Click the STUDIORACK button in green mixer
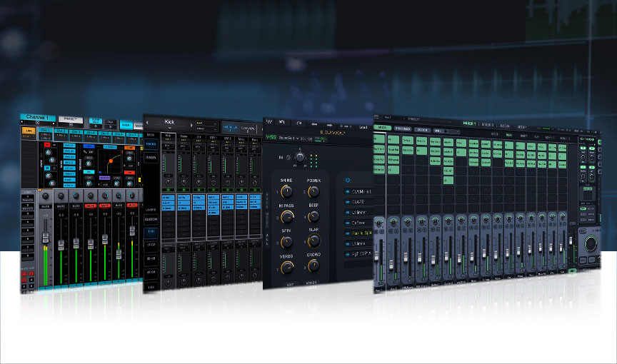617x364 pixels. pyautogui.click(x=403, y=128)
